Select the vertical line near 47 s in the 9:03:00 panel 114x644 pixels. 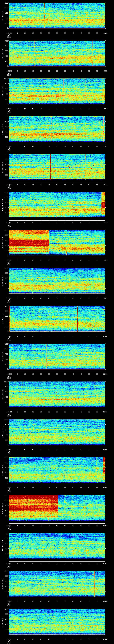85,91
